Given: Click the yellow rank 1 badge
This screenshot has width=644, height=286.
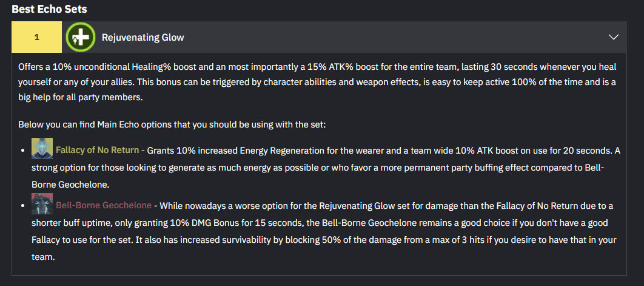Looking at the screenshot, I should (36, 37).
